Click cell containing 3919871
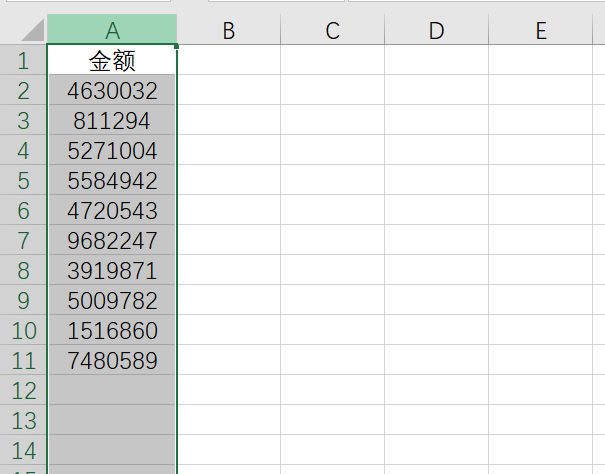The width and height of the screenshot is (605, 474). point(112,270)
